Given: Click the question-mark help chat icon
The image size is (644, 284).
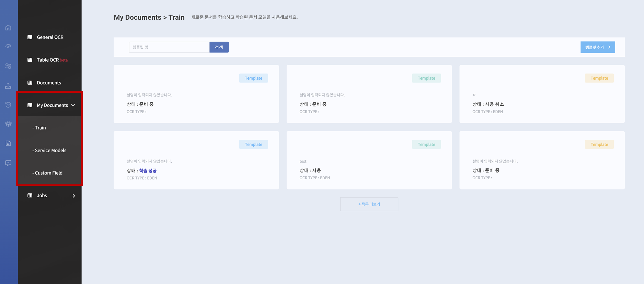Looking at the screenshot, I should pyautogui.click(x=8, y=163).
